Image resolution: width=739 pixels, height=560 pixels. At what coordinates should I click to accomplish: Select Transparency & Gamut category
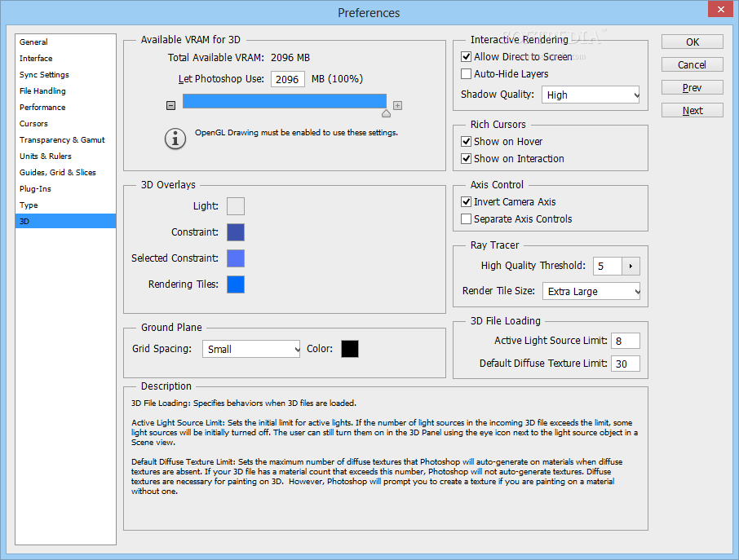[x=65, y=140]
